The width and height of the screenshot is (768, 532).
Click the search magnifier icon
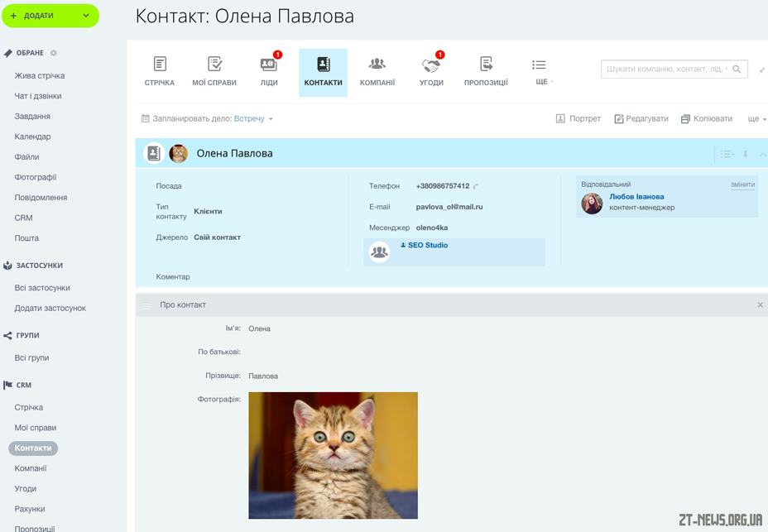(x=737, y=69)
